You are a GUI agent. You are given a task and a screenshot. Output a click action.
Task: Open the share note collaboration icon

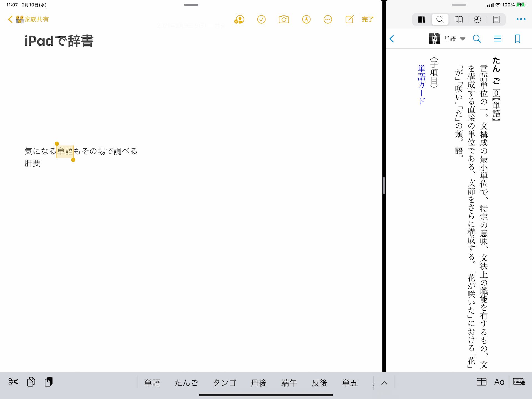click(239, 19)
